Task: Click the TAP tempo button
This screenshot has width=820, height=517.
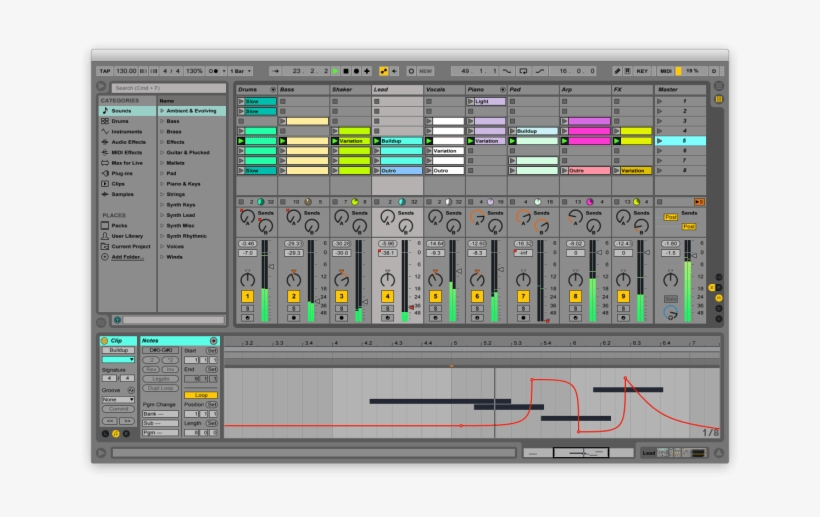Action: (x=105, y=71)
